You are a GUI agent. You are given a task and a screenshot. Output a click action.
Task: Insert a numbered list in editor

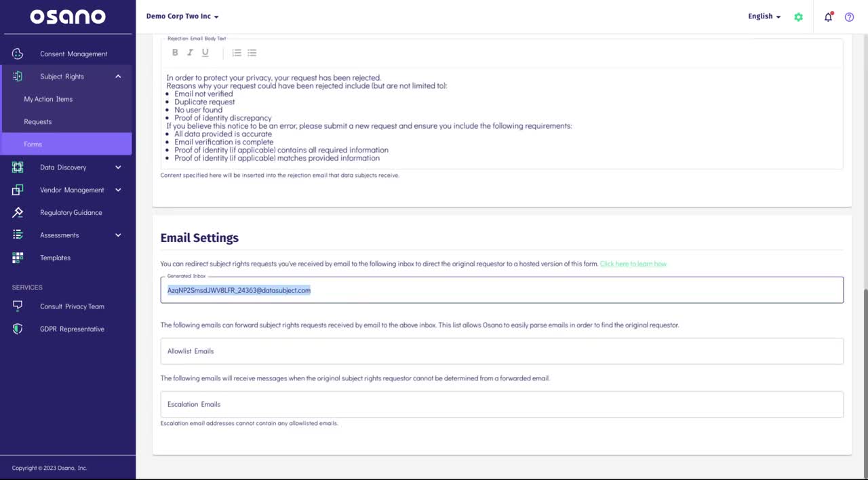point(237,53)
